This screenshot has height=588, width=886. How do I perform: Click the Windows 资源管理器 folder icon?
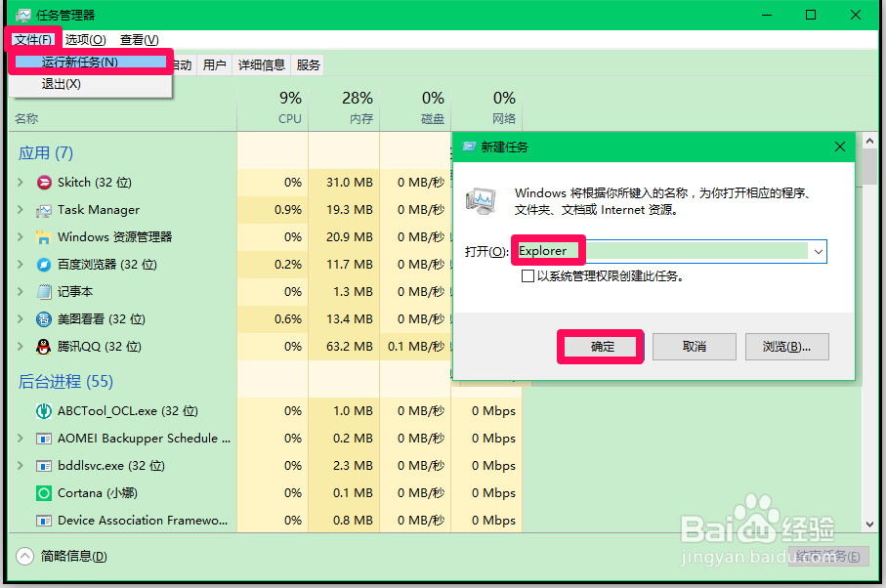coord(44,237)
